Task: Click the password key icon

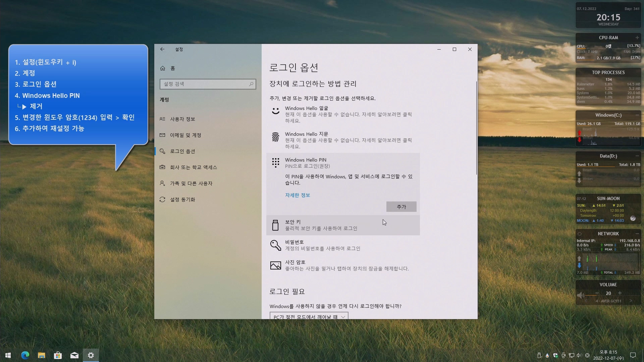Action: point(275,245)
